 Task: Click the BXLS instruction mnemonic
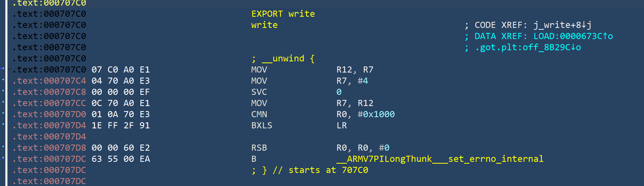262,125
